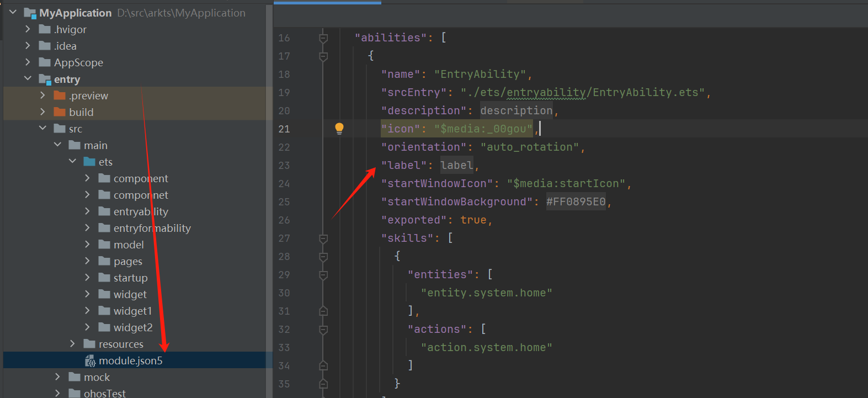Click the startup folder icon
Image resolution: width=868 pixels, height=398 pixels.
tap(104, 278)
